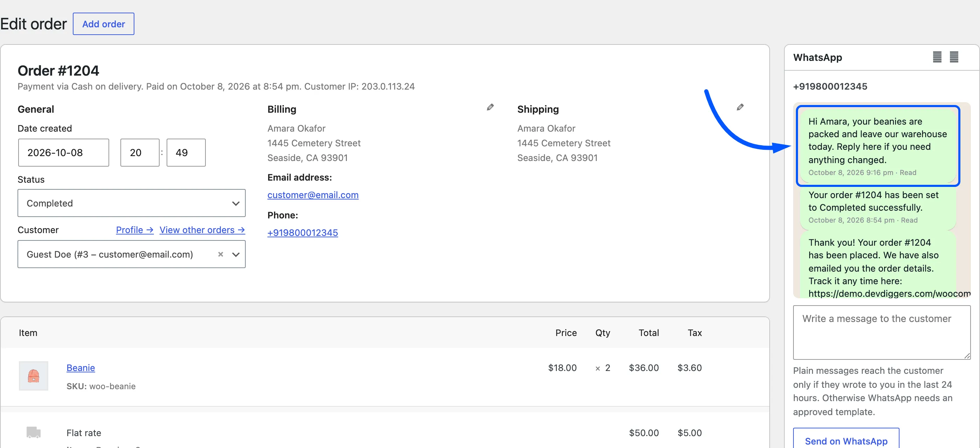Screen dimensions: 980x448
Task: Click the Flat rate shipping truck icon
Action: click(x=34, y=432)
